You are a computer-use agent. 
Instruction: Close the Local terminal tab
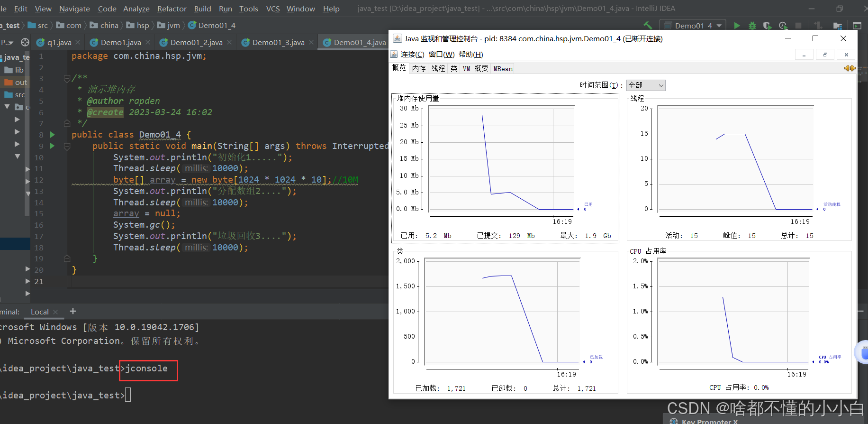pyautogui.click(x=55, y=312)
